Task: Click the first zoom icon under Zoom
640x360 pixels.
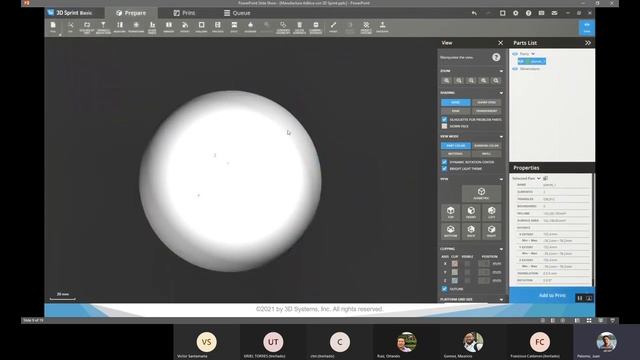Action: point(447,80)
